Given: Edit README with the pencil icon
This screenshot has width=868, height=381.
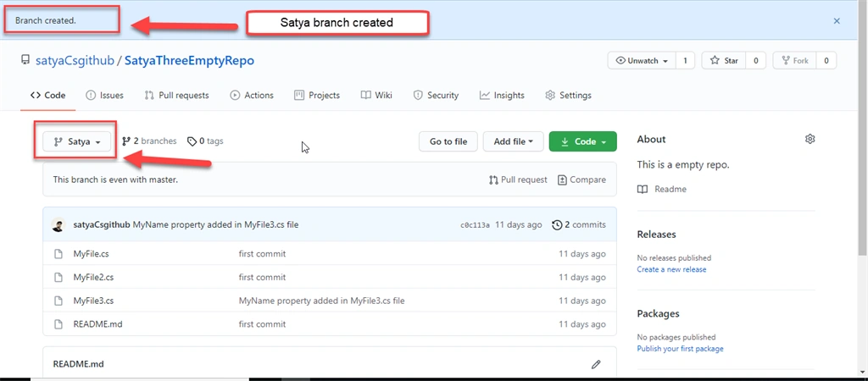Looking at the screenshot, I should (x=596, y=364).
